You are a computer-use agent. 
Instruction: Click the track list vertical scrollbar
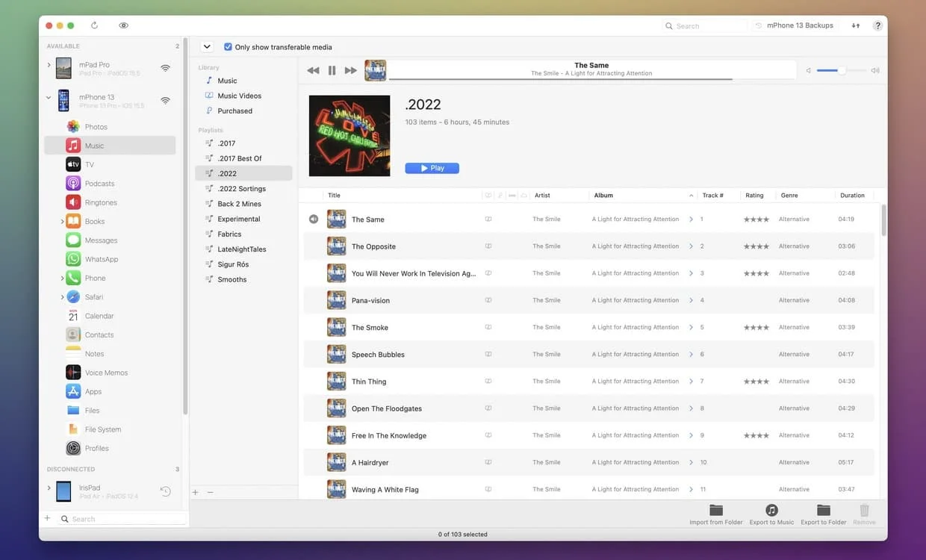tap(884, 220)
